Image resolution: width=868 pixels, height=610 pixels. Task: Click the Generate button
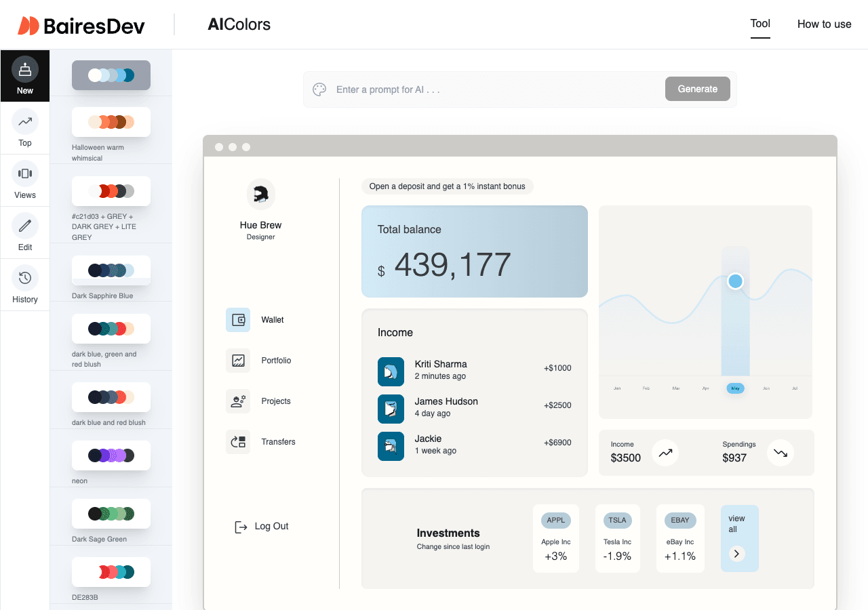(x=697, y=89)
